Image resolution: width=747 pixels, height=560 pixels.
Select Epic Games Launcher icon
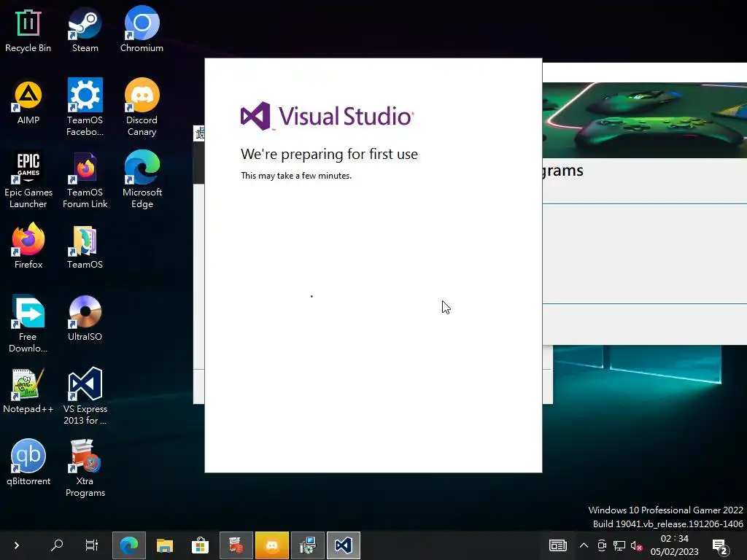click(x=28, y=180)
